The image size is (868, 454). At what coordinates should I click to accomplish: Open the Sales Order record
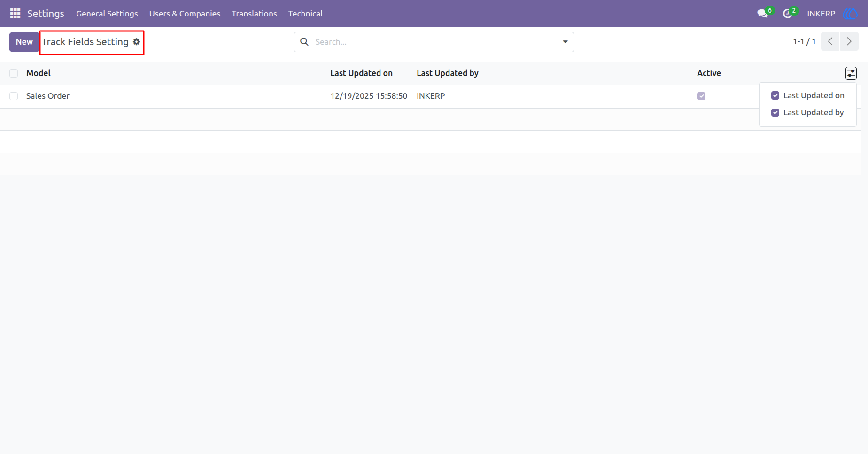click(48, 96)
